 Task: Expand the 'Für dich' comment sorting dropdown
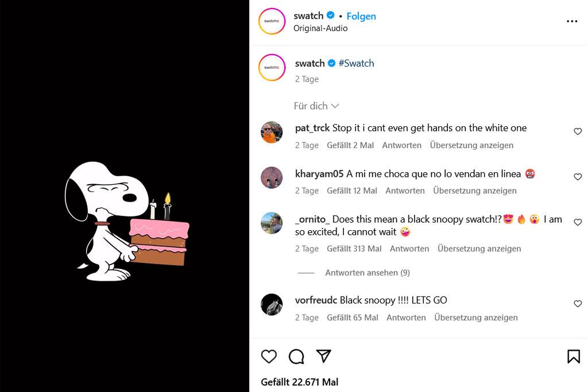click(316, 106)
